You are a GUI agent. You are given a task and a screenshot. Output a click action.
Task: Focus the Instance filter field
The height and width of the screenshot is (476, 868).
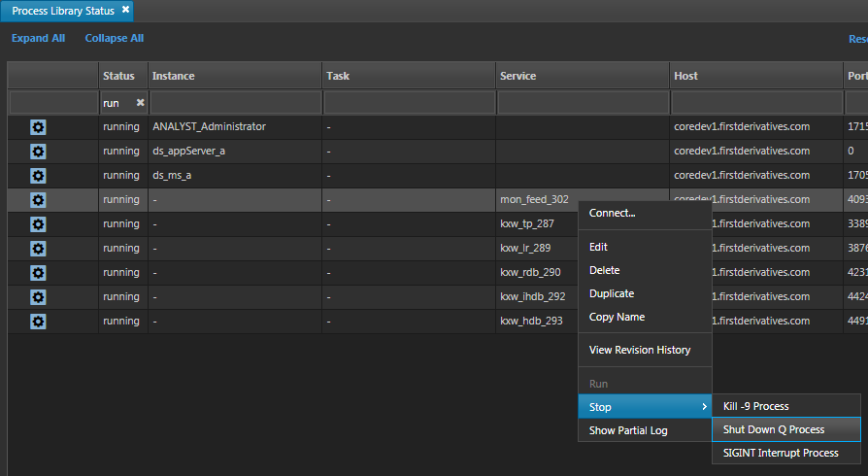(x=235, y=103)
